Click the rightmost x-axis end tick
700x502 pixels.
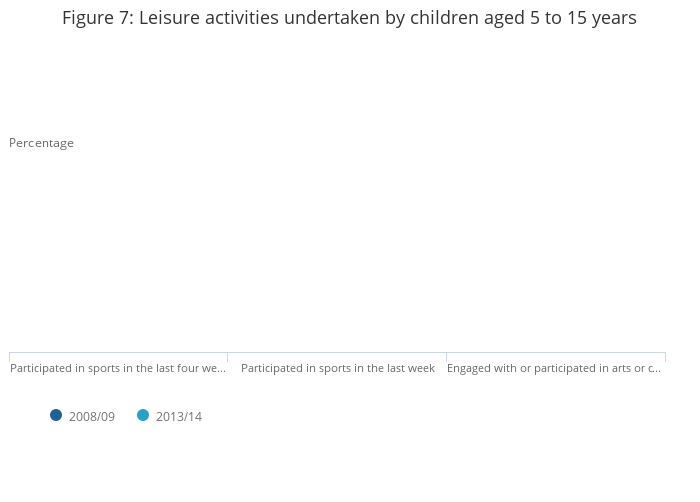point(665,357)
